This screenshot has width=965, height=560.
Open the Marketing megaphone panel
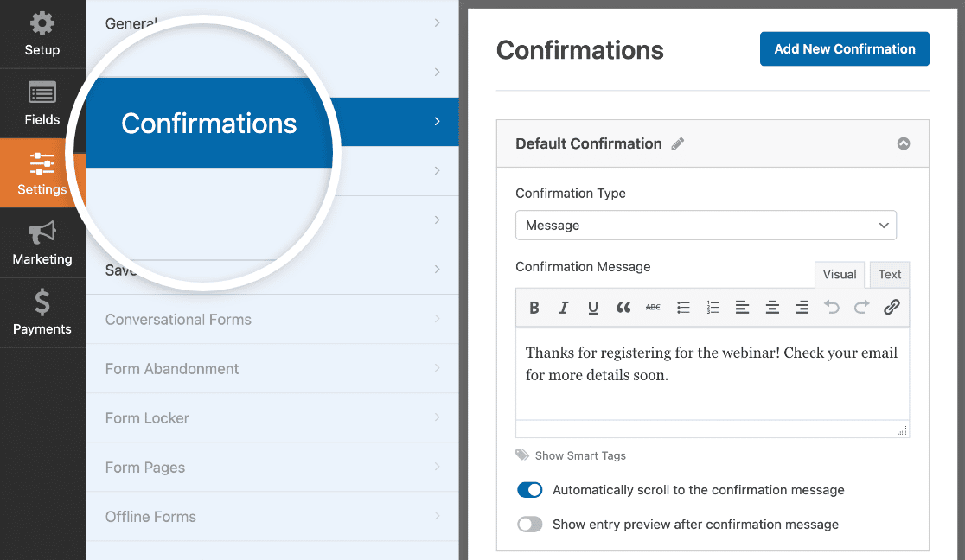coord(42,243)
